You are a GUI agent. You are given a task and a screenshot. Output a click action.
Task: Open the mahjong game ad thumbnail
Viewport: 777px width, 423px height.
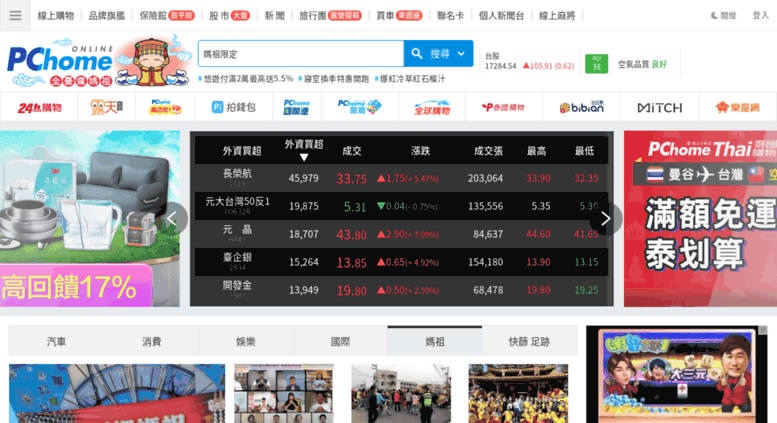click(677, 374)
